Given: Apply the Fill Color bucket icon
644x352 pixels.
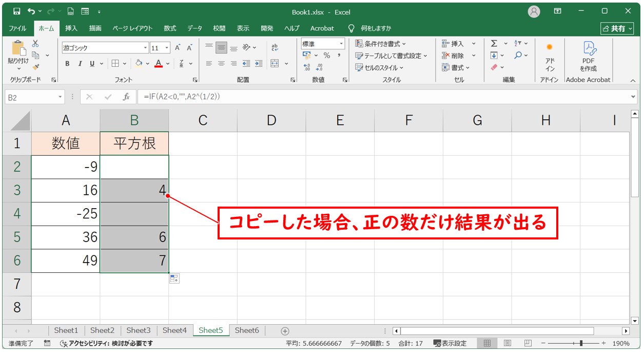Looking at the screenshot, I should (140, 63).
